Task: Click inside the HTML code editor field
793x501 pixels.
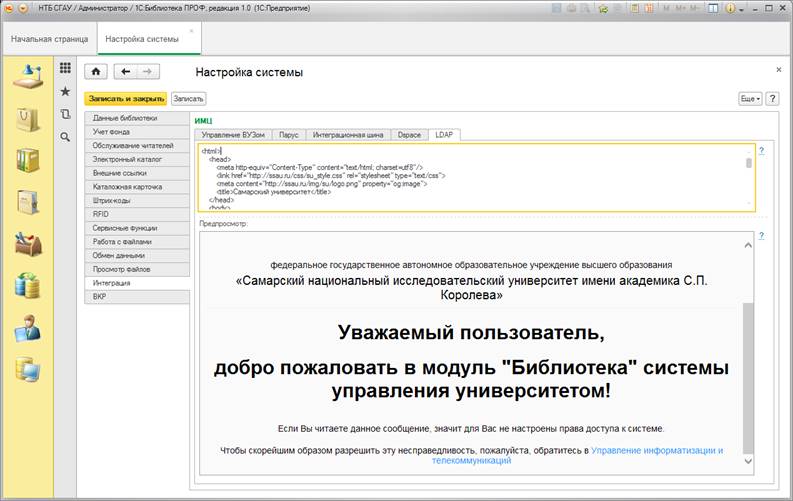Action: (470, 177)
